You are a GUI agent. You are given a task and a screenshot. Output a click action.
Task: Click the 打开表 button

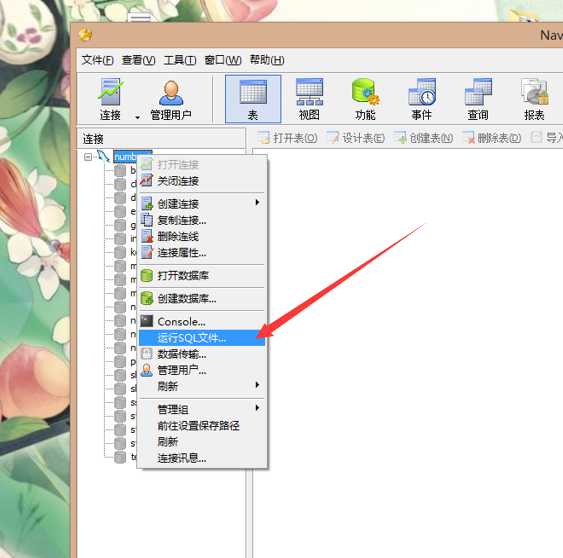(x=288, y=138)
